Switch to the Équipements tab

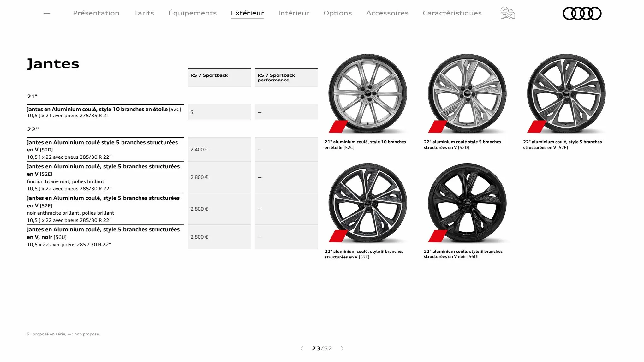(192, 13)
